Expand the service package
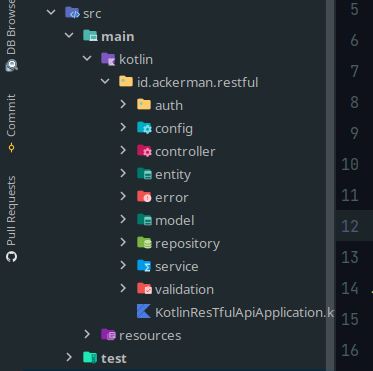The width and height of the screenshot is (373, 371). (x=123, y=265)
